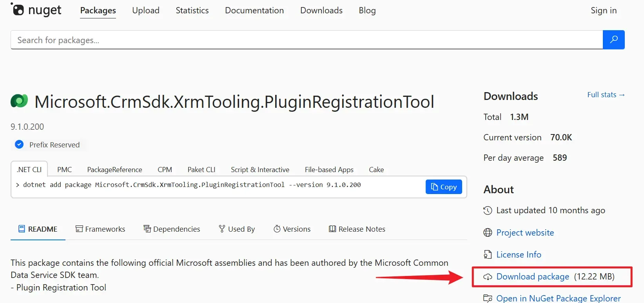The height and width of the screenshot is (303, 644).
Task: Show the Dependencies tab
Action: (172, 229)
